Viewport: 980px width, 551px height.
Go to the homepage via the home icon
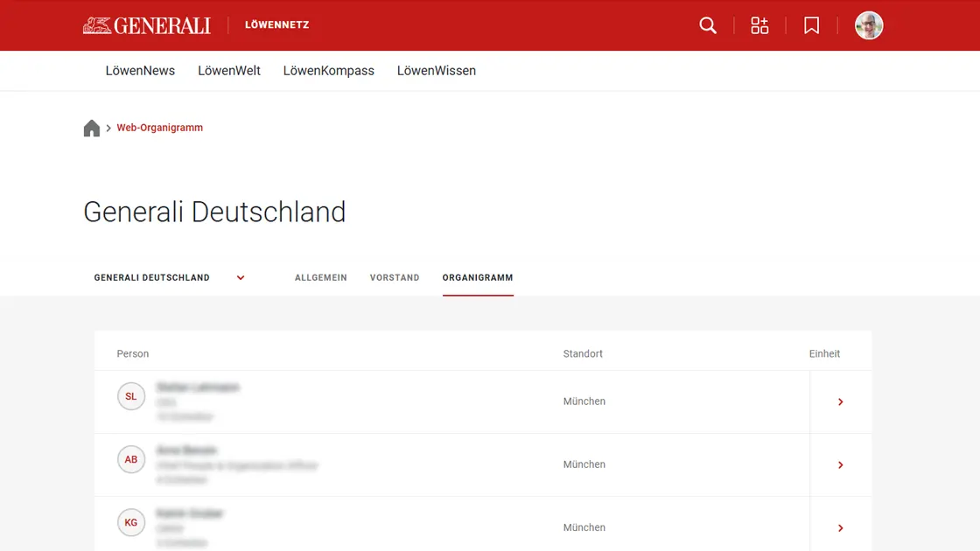click(92, 127)
